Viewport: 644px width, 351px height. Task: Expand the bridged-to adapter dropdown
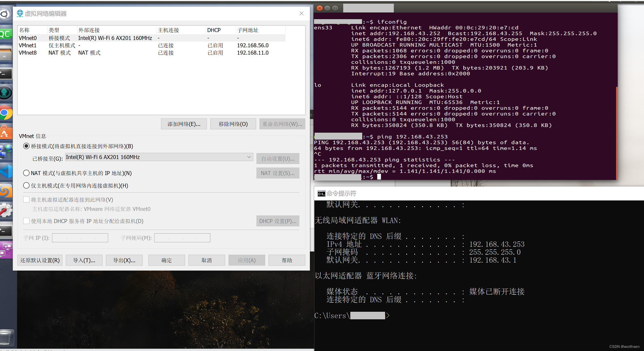(x=249, y=157)
